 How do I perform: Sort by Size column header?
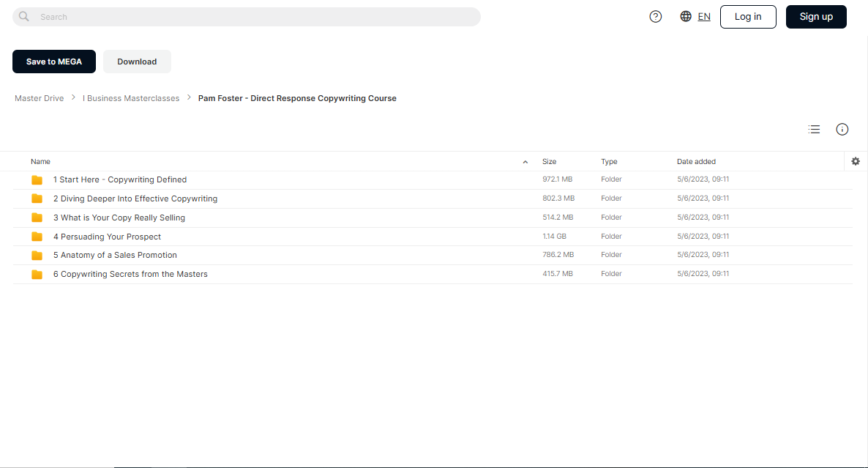tap(549, 162)
